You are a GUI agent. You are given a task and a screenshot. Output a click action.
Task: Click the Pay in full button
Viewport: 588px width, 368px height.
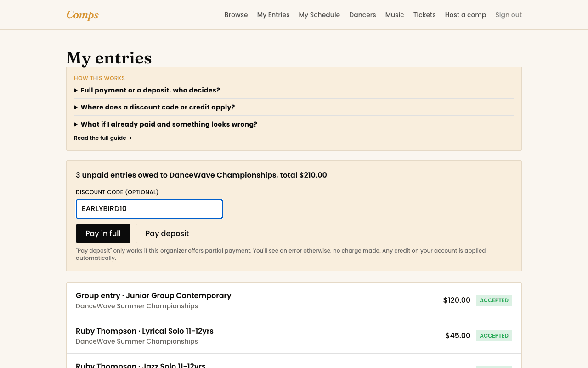[103, 234]
